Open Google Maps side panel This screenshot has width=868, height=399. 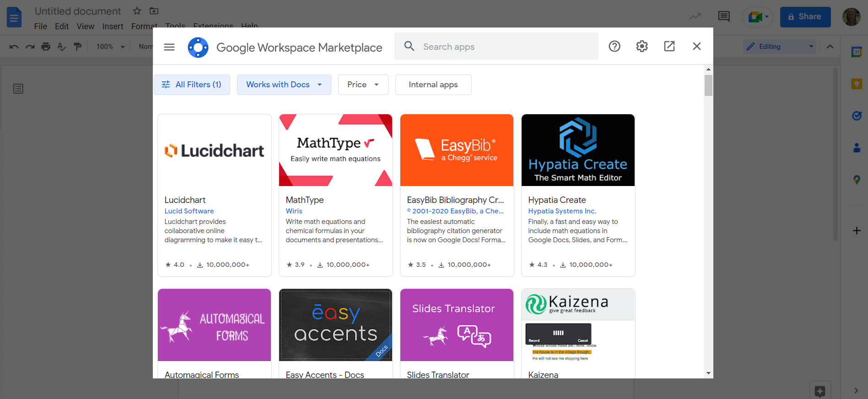[x=857, y=180]
